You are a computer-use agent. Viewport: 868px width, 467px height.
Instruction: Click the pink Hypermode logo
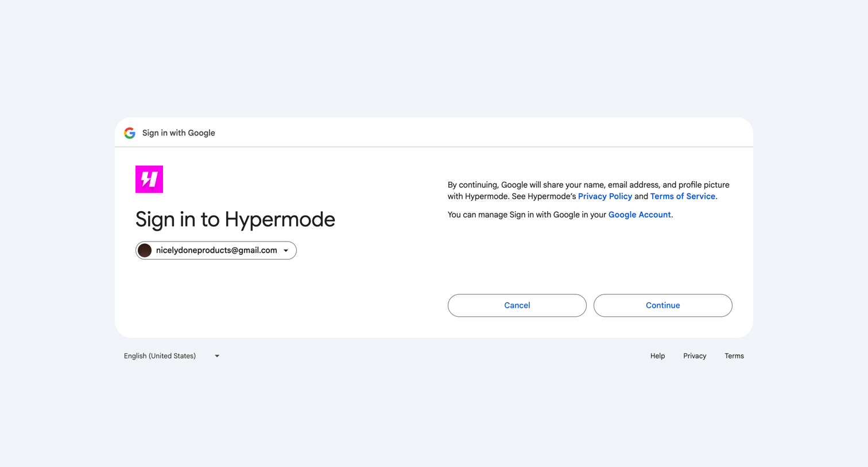pyautogui.click(x=149, y=179)
